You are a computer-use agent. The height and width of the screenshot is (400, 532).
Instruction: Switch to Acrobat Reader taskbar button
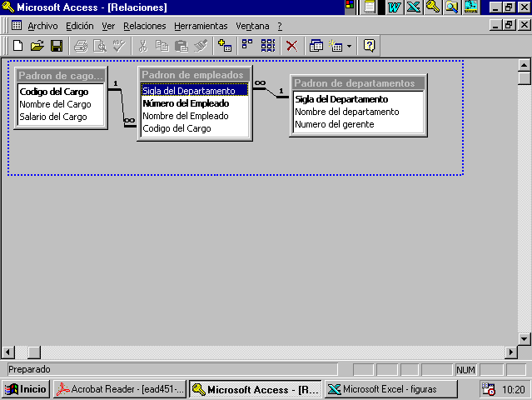coord(120,389)
